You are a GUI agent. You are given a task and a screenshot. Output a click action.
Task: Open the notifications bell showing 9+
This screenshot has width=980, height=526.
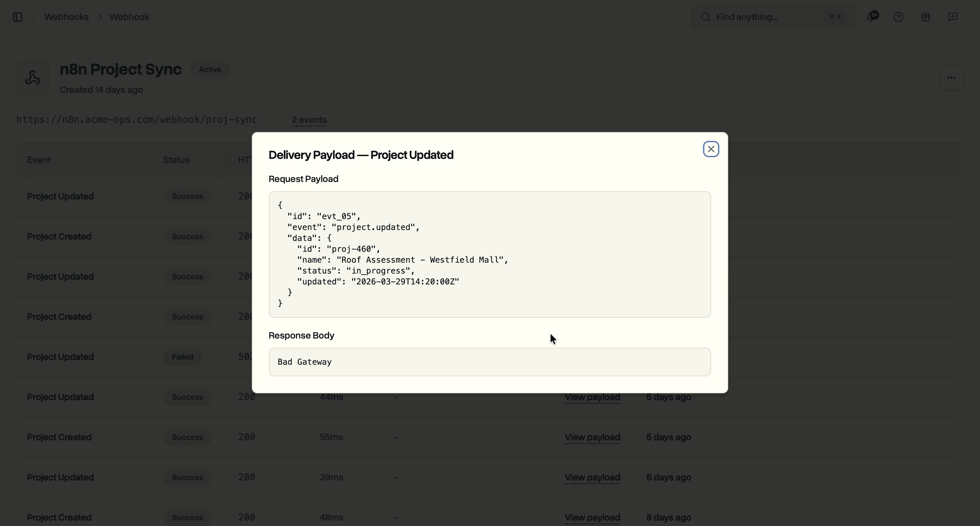point(872,17)
